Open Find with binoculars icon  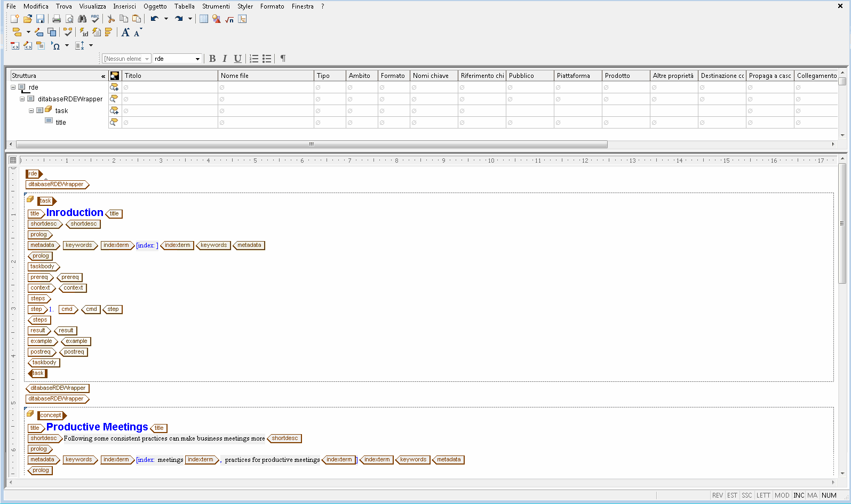click(82, 19)
